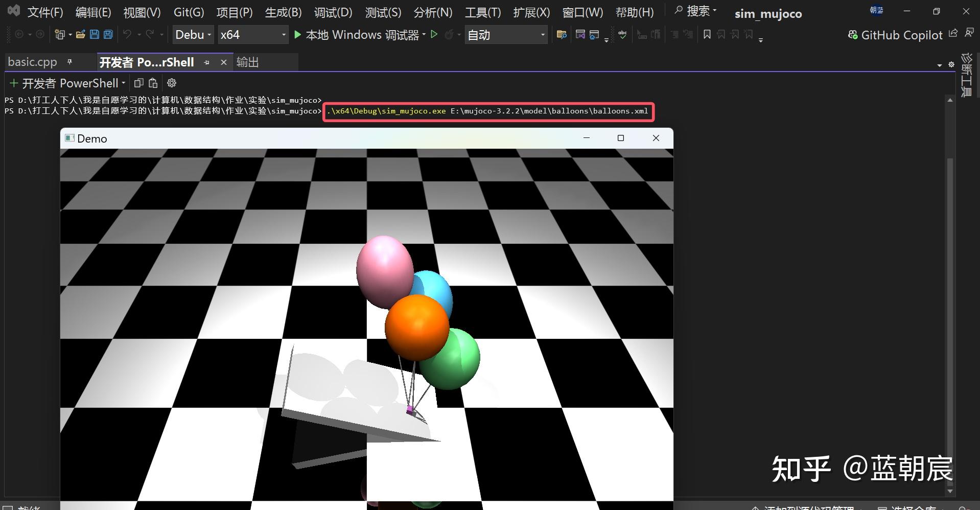Expand the 开发者 PowerShell shell dropdown arrow
The width and height of the screenshot is (980, 510).
coord(124,83)
